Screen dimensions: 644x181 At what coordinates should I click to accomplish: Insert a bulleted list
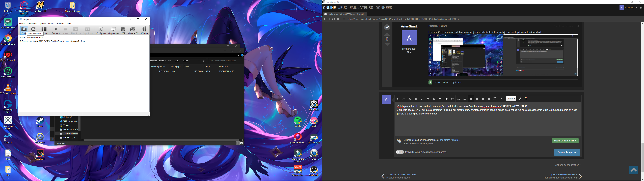coord(459,99)
